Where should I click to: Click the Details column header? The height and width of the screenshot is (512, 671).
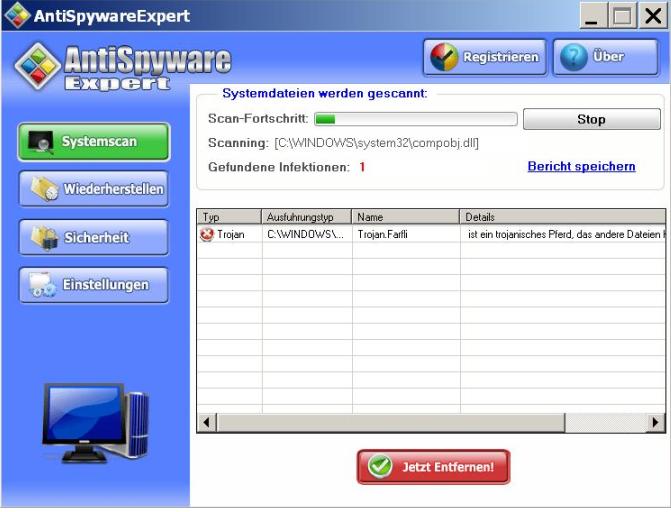click(x=563, y=217)
